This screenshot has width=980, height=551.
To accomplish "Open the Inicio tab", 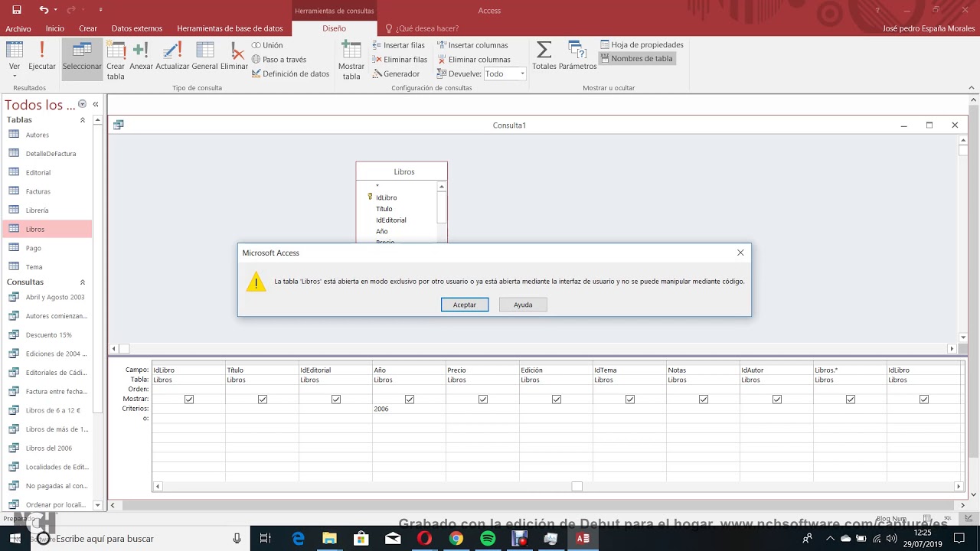I will (55, 28).
